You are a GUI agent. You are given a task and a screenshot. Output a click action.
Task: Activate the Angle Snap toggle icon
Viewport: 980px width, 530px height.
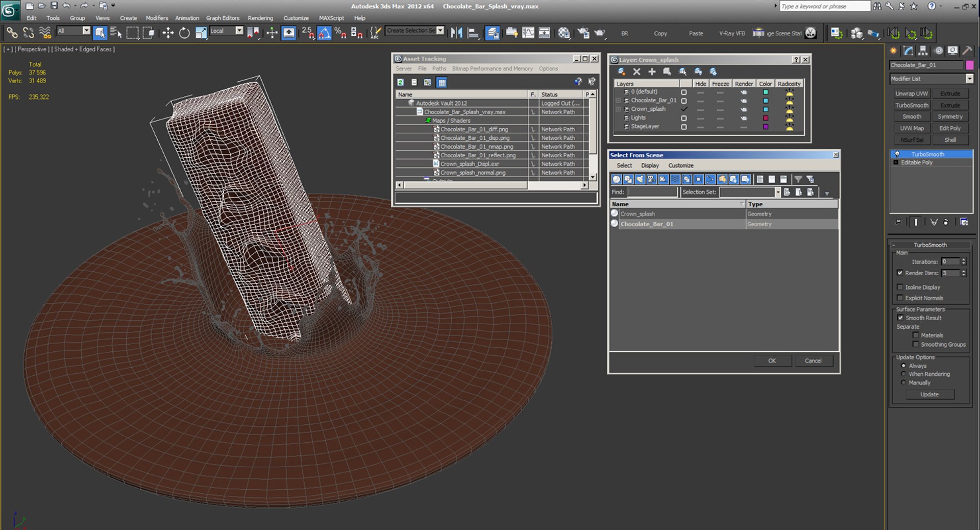point(324,33)
